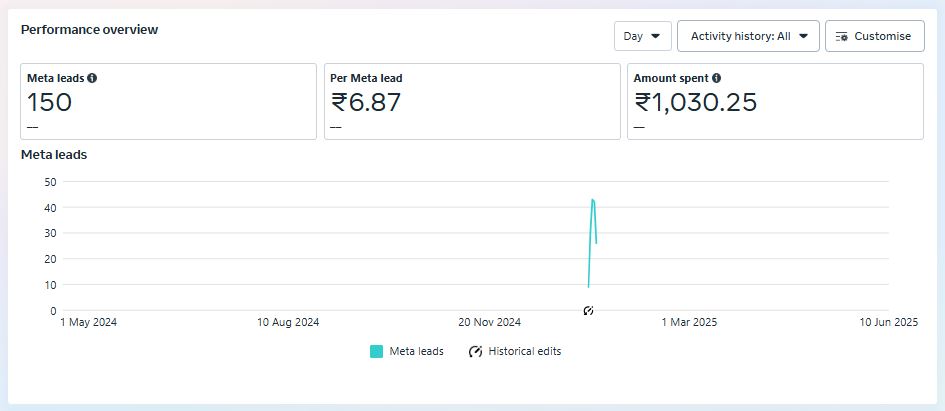The height and width of the screenshot is (411, 945).
Task: Select the Per Meta lead ₹6.87 card
Action: tap(472, 102)
